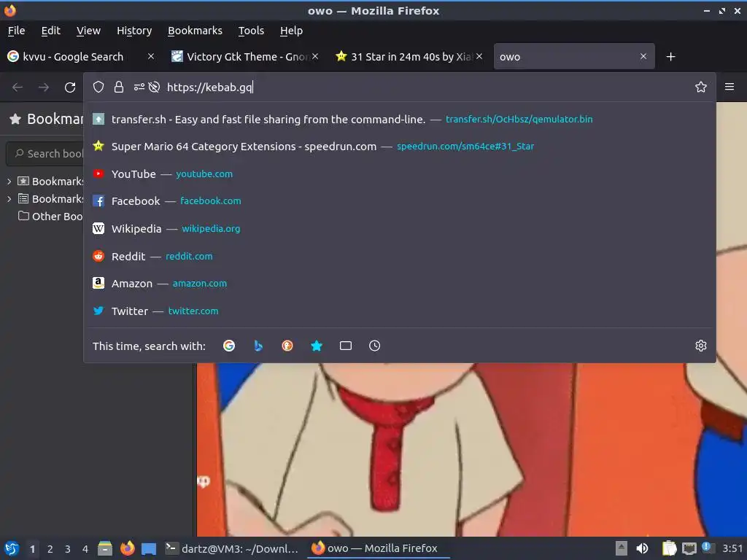
Task: Choose the Wikipedia suggestion
Action: tap(400, 228)
